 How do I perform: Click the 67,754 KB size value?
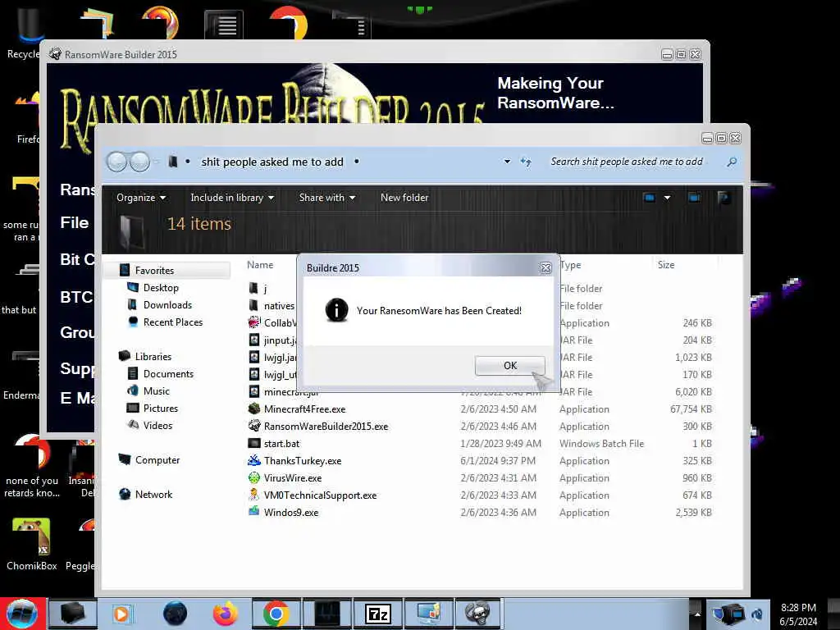691,409
